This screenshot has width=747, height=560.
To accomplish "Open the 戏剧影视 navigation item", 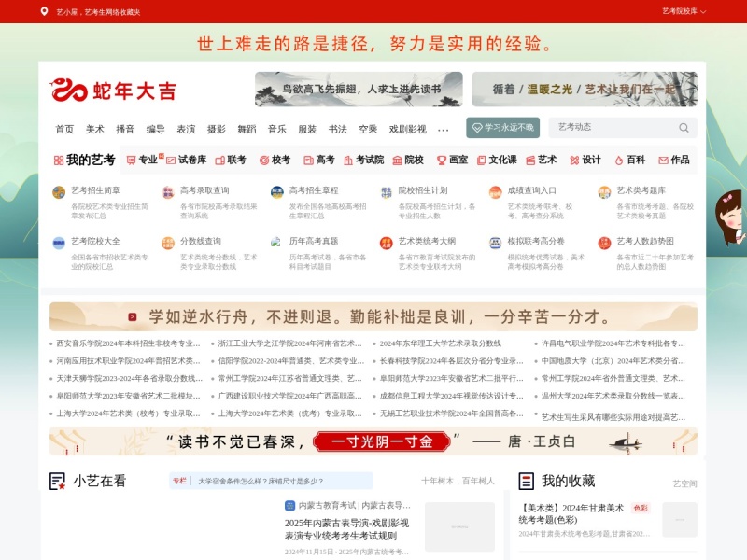I will (x=407, y=129).
